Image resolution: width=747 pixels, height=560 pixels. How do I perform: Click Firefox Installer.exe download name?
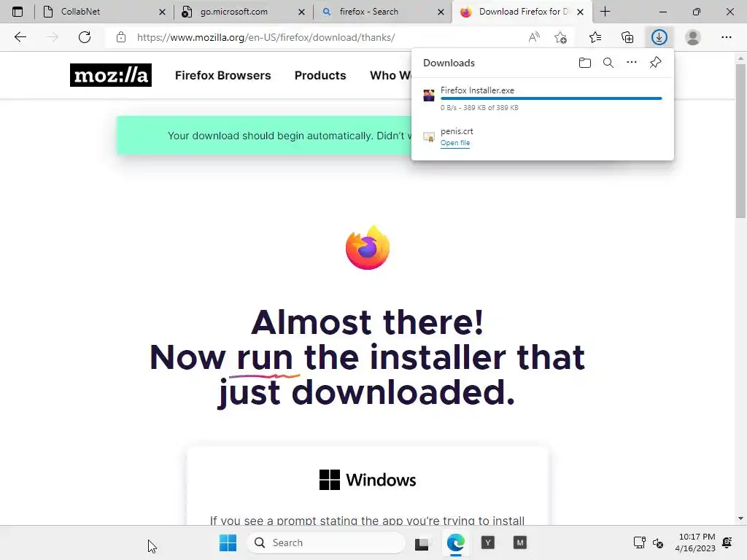[x=477, y=90]
